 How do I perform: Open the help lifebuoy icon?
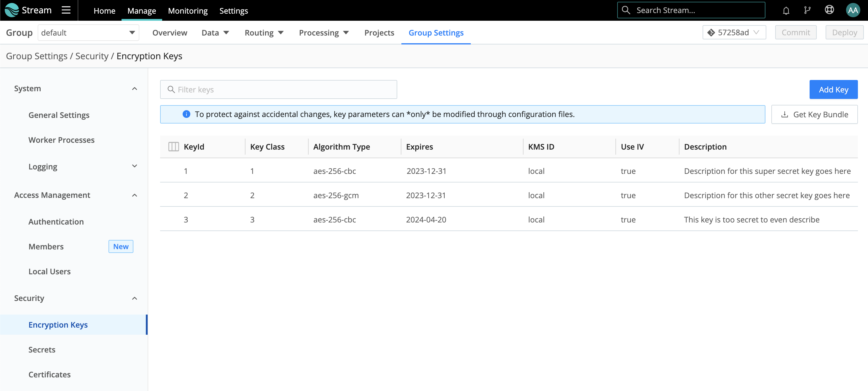coord(829,10)
